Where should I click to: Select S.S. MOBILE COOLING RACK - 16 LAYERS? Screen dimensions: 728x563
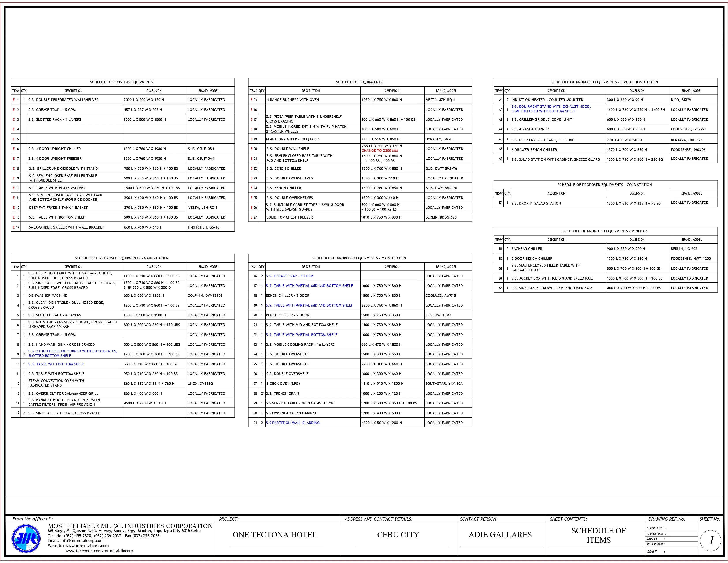(300, 345)
